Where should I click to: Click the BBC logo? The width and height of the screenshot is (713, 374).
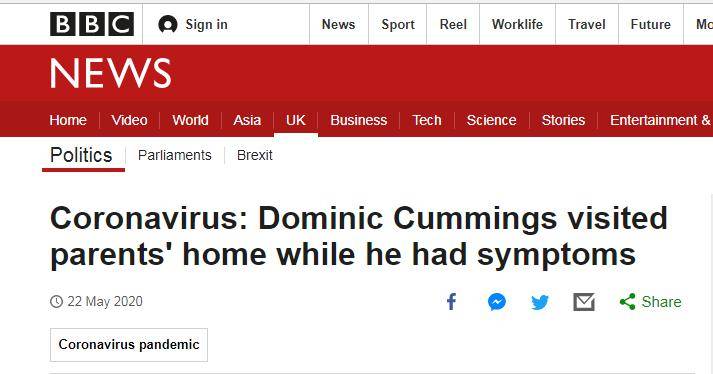tap(92, 24)
